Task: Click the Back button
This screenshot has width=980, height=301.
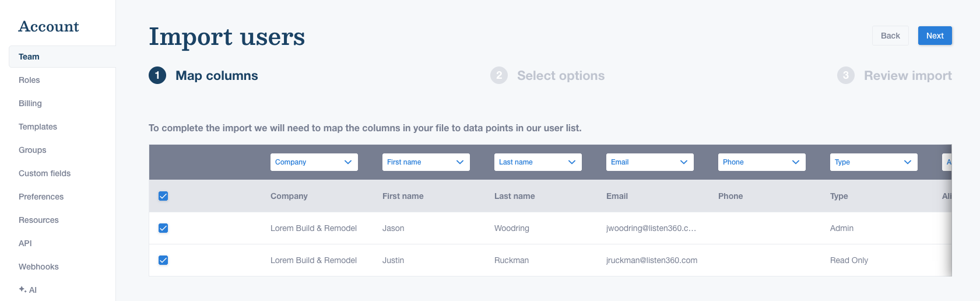Action: pos(890,36)
